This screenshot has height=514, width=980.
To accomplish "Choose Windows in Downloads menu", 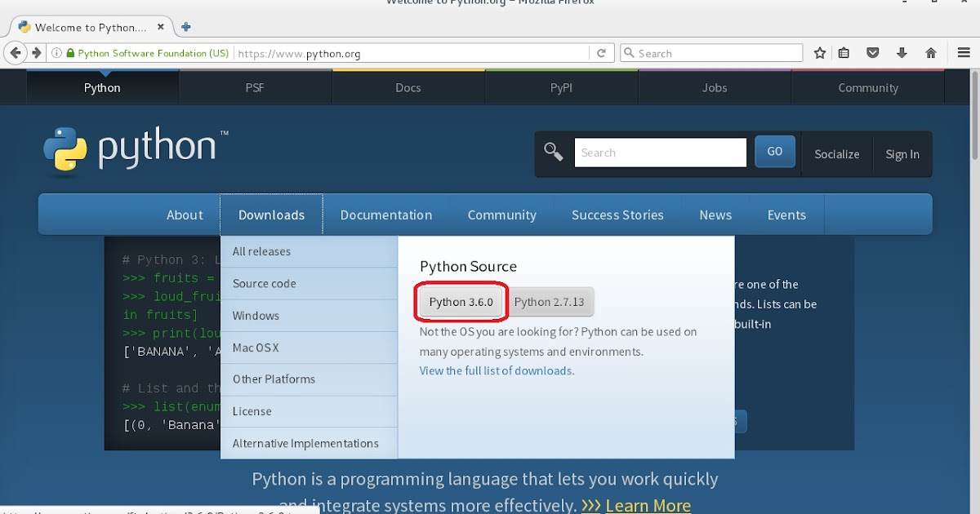I will (309, 315).
